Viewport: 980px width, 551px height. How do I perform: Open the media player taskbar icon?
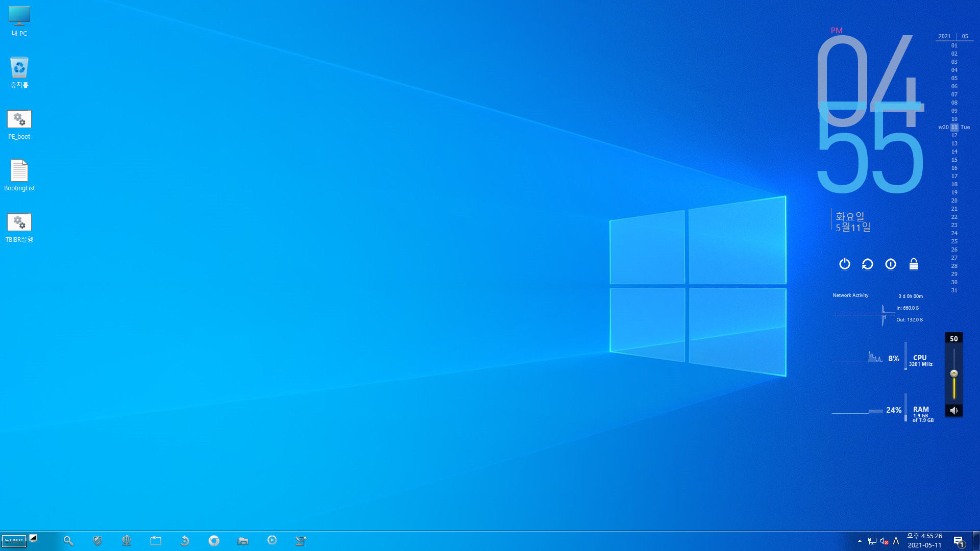272,540
